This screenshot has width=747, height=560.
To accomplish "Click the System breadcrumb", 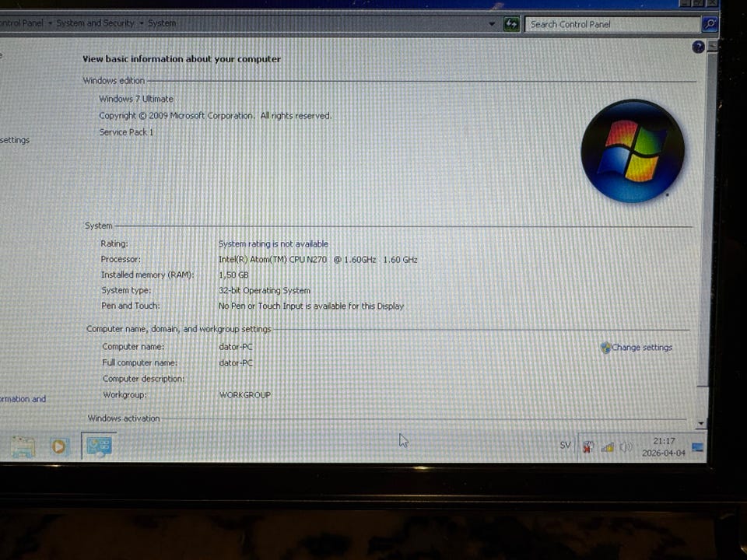I will (x=162, y=23).
